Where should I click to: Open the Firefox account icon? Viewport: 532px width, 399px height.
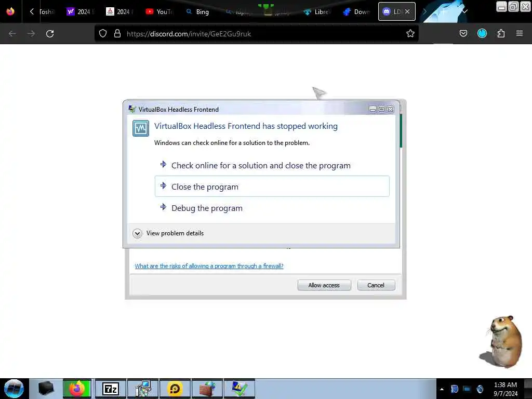pos(482,33)
